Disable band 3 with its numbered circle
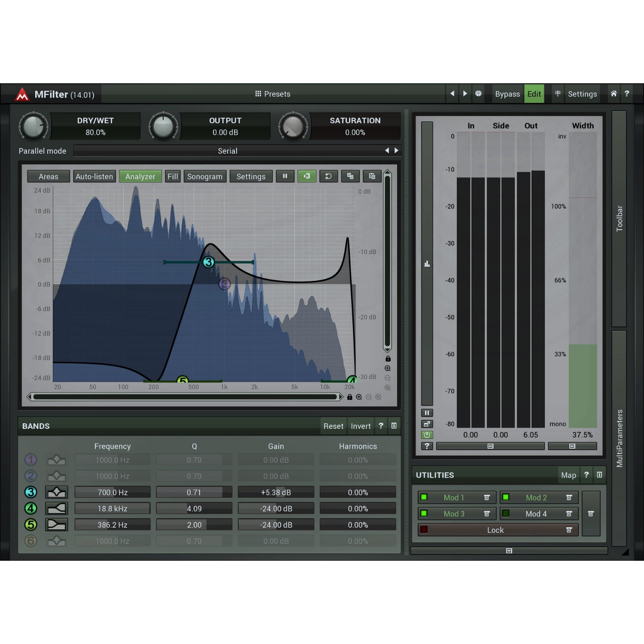This screenshot has height=644, width=644. 30,492
